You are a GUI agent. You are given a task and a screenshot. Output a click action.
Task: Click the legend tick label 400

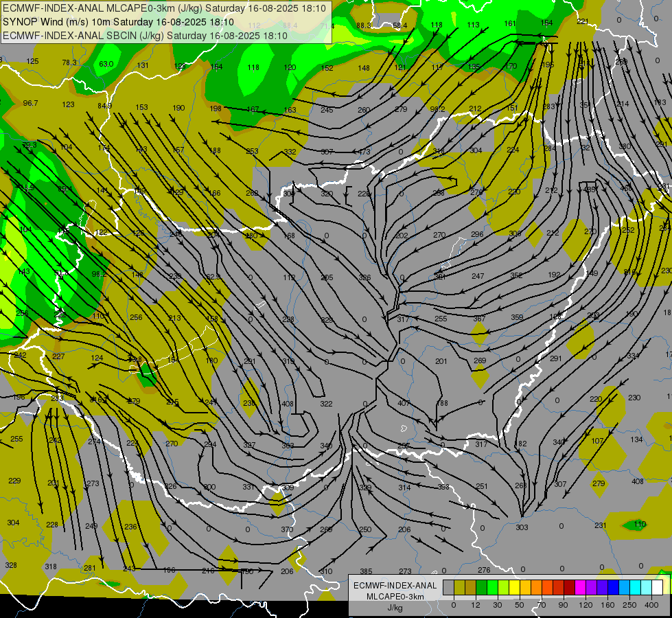pos(651,605)
